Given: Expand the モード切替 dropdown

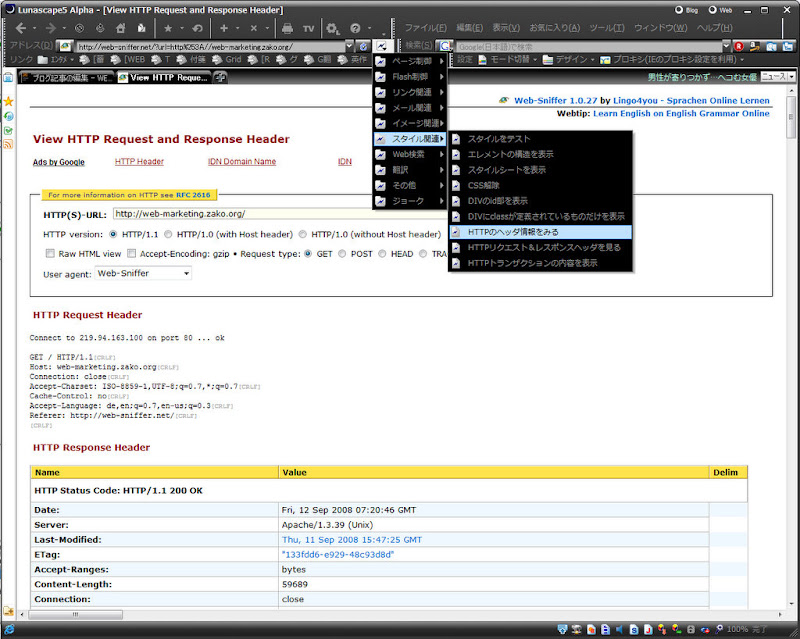Looking at the screenshot, I should pos(535,60).
